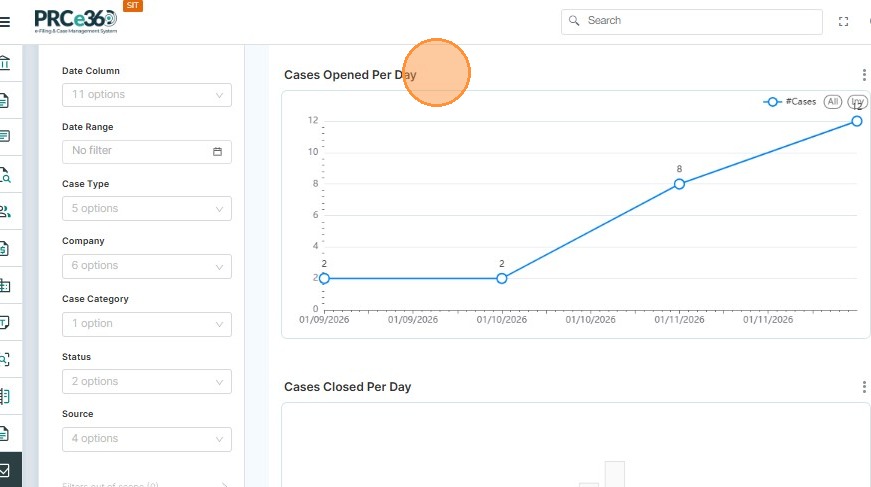Click the 'Case Type' filter label
Image resolution: width=871 pixels, height=487 pixels.
[x=85, y=184]
